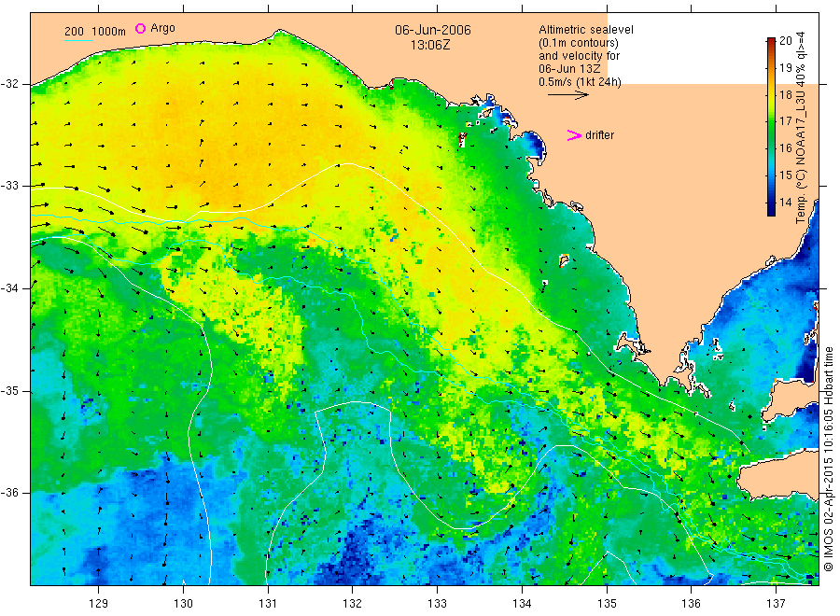840x616 pixels.
Task: Click the latitude label -35
Action: click(x=9, y=391)
